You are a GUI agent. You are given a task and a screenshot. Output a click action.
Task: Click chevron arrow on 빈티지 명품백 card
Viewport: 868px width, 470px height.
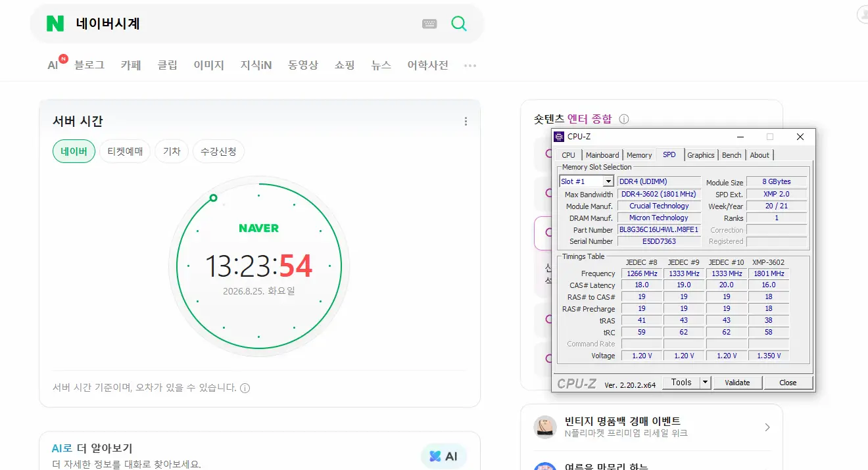pos(767,427)
